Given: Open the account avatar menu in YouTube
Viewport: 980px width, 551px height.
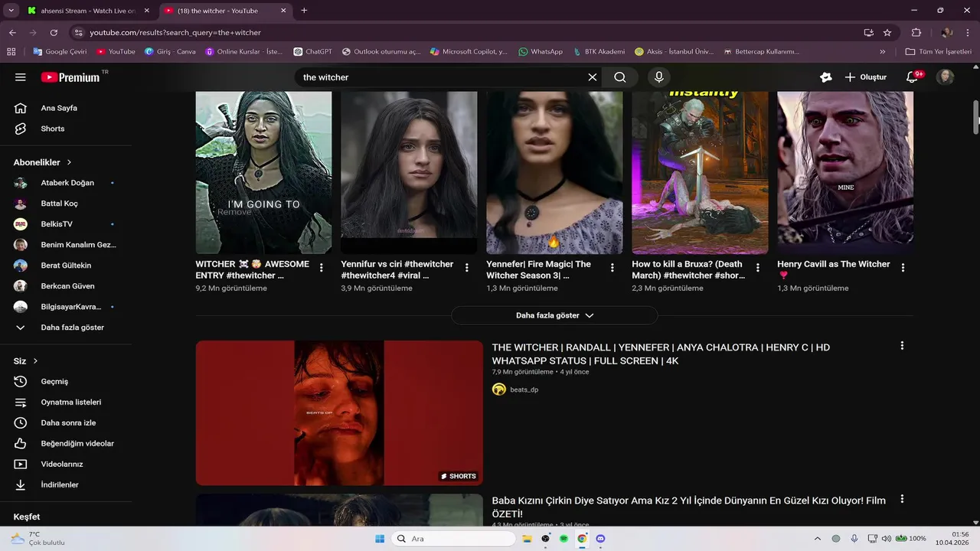Looking at the screenshot, I should point(946,77).
